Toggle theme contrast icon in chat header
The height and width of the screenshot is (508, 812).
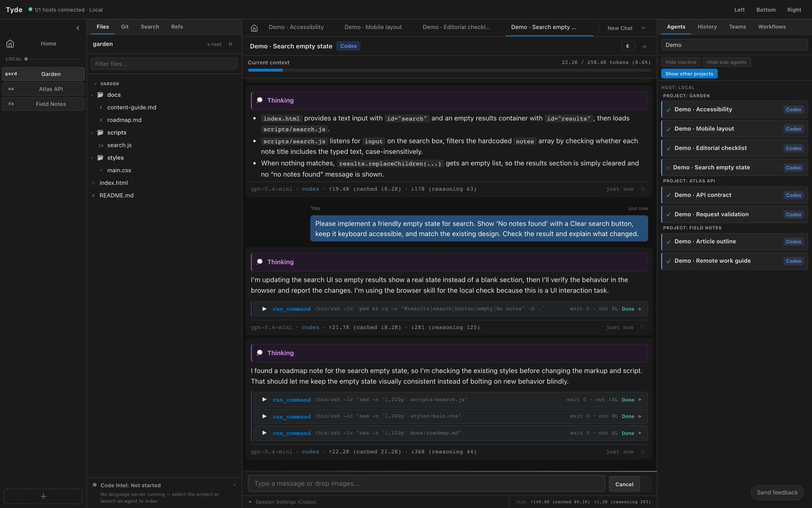pos(628,46)
